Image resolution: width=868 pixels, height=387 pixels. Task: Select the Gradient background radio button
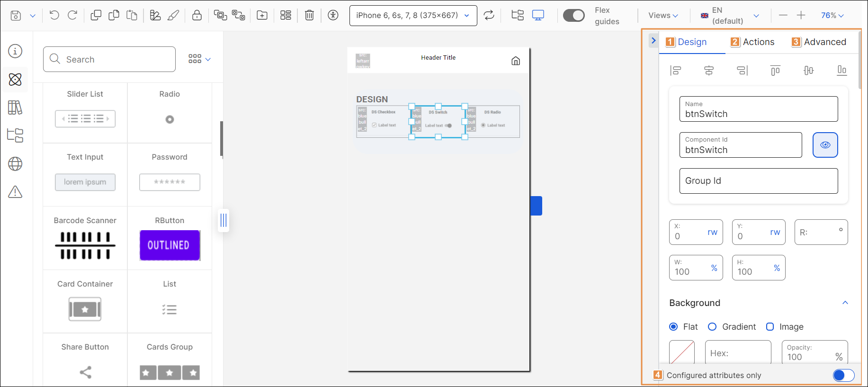(712, 326)
